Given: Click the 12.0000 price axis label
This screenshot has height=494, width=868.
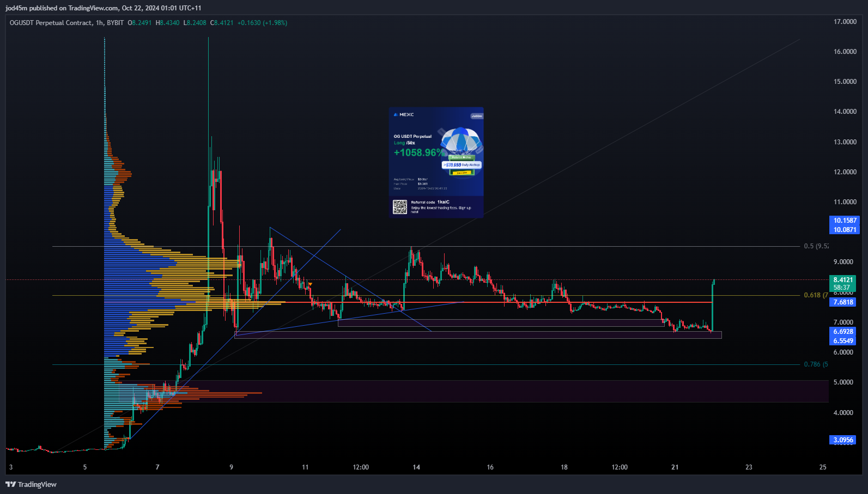Looking at the screenshot, I should click(x=845, y=172).
